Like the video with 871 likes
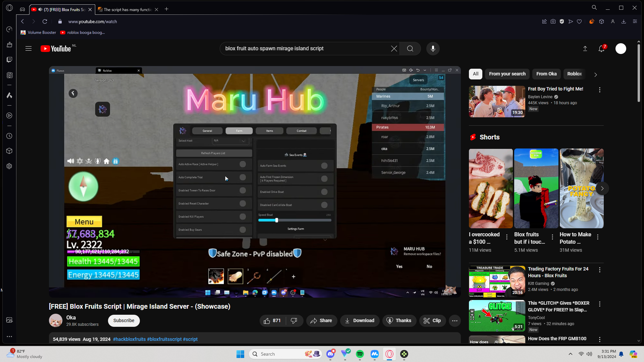The image size is (644, 362). click(x=272, y=321)
